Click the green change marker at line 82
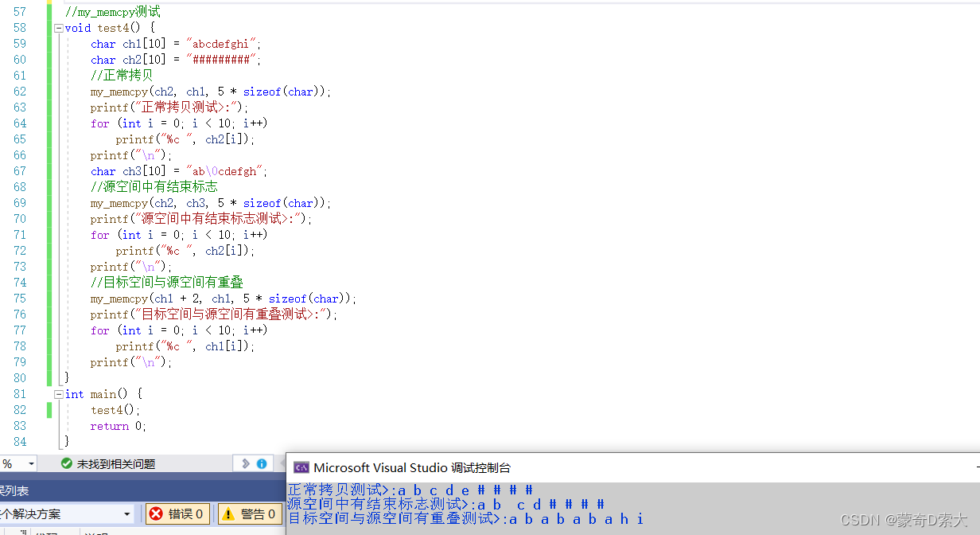980x535 pixels. 49,410
